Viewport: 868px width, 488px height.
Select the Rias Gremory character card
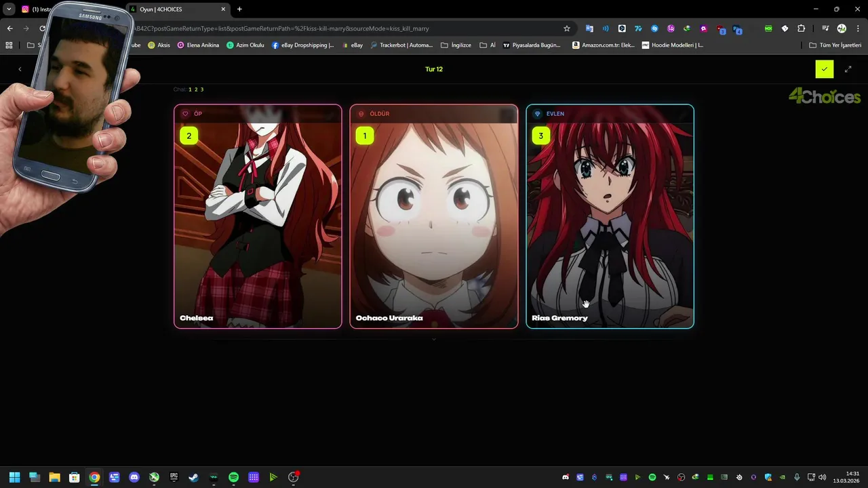click(x=610, y=216)
